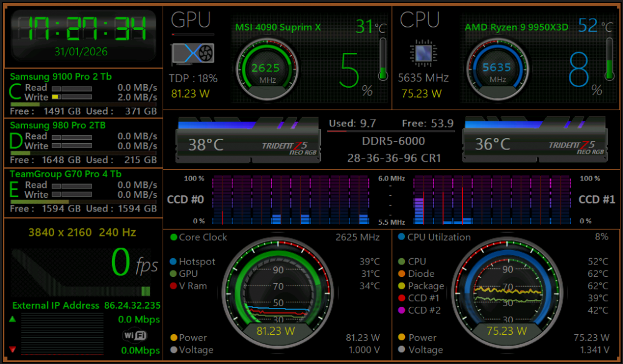Click the red V Ram legend dot
The width and height of the screenshot is (623, 364).
click(x=174, y=286)
